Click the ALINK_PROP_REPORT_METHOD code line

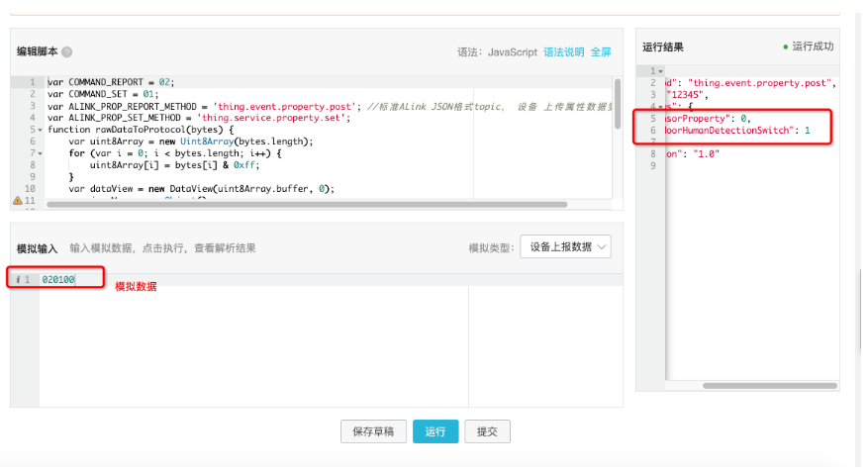330,106
